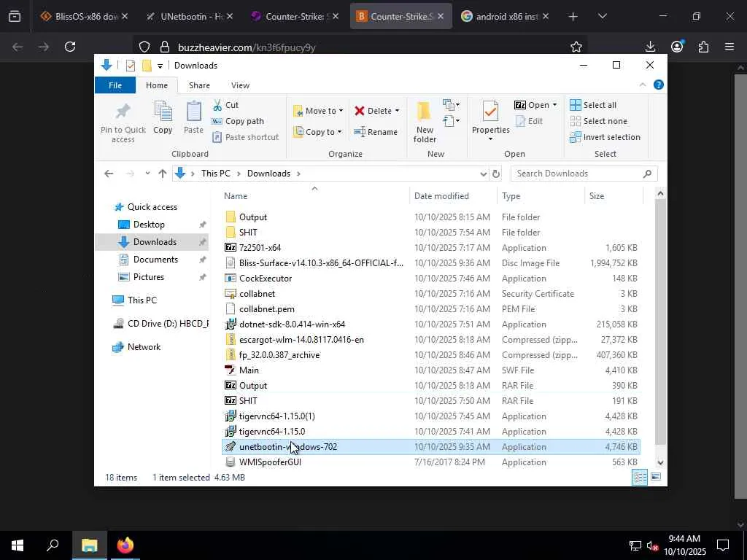
Task: Switch to large icons view
Action: pos(656,477)
